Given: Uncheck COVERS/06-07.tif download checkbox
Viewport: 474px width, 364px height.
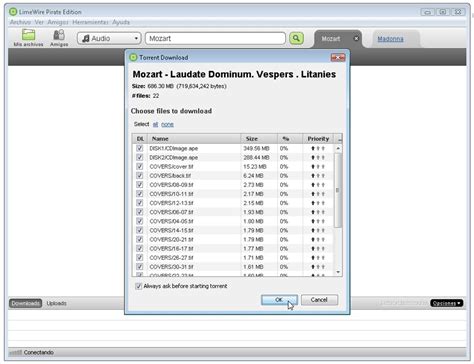Looking at the screenshot, I should point(140,212).
